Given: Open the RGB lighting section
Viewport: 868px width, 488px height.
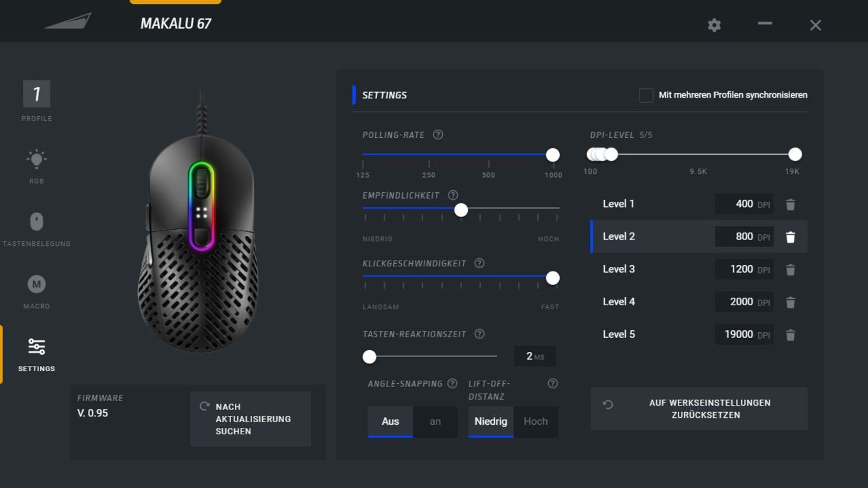Looking at the screenshot, I should click(36, 159).
